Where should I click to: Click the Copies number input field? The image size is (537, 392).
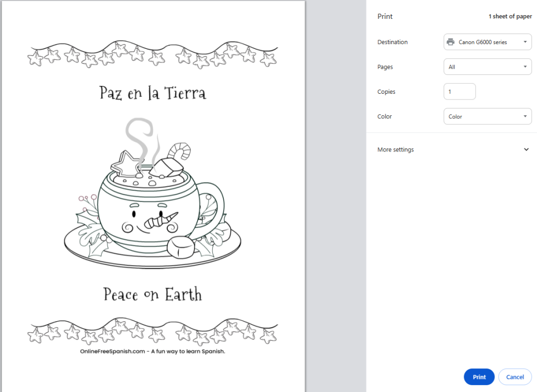pyautogui.click(x=459, y=92)
